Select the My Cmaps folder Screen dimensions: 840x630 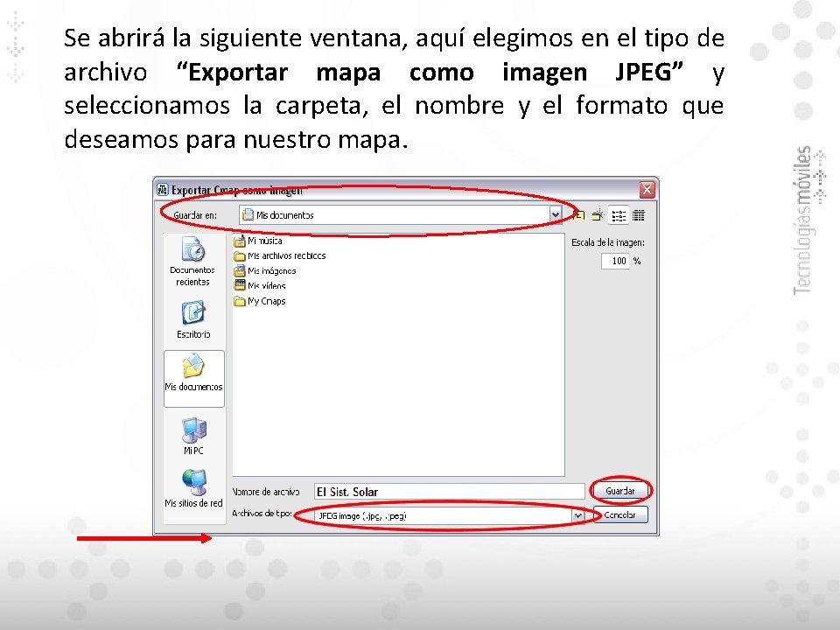(x=260, y=301)
